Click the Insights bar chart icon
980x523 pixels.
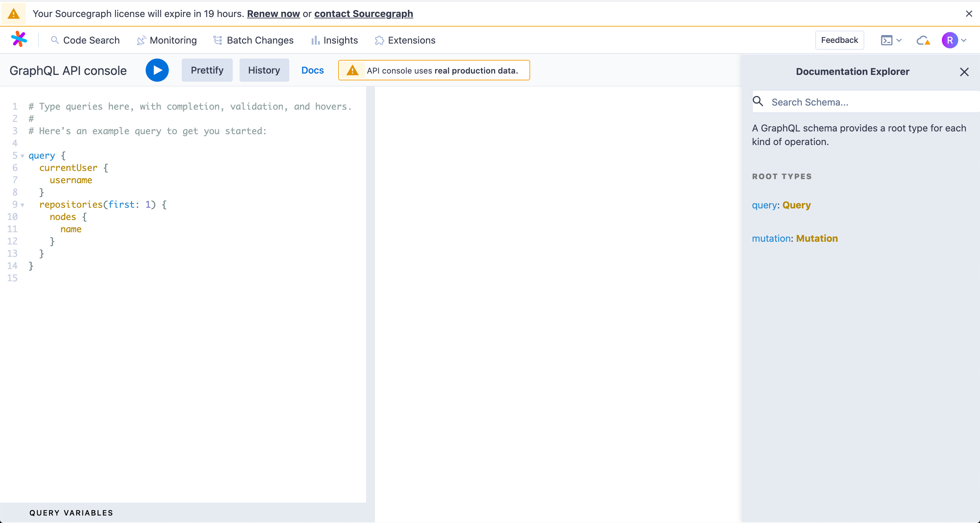pyautogui.click(x=315, y=40)
